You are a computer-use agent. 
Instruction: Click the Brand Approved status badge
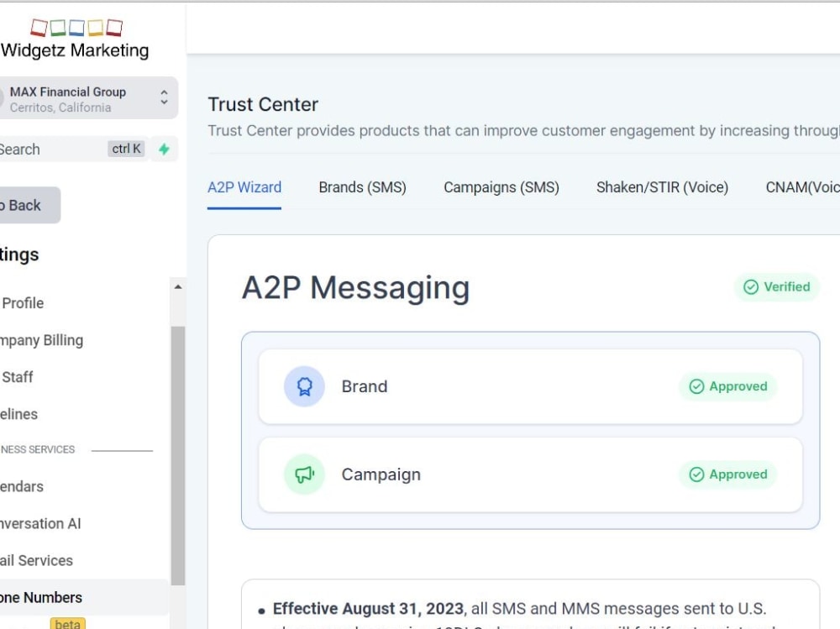(x=728, y=386)
